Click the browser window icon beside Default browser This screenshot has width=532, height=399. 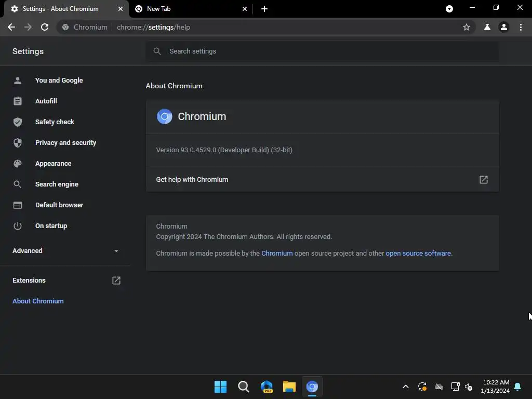pos(17,205)
